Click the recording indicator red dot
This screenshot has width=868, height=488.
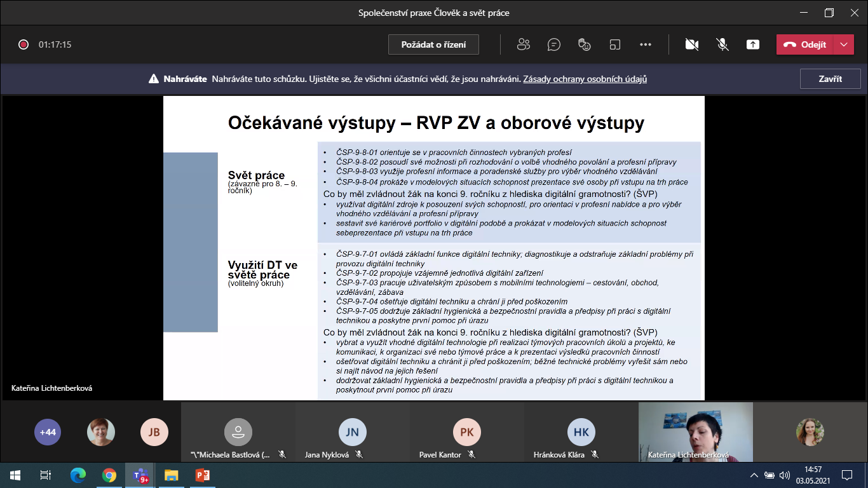click(24, 44)
